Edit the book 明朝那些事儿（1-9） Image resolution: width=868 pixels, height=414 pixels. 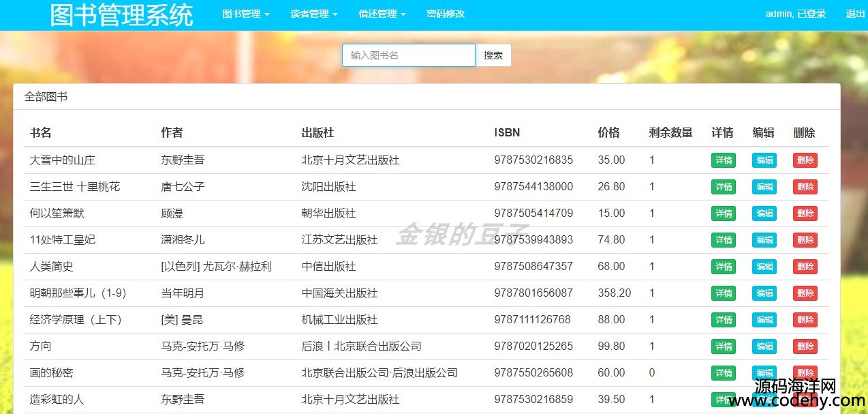point(764,293)
